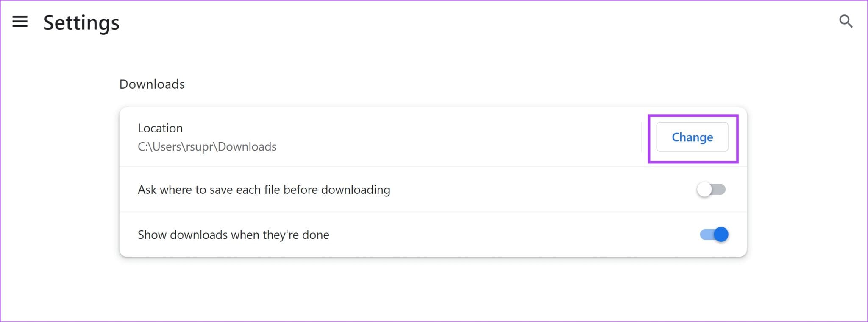Image resolution: width=868 pixels, height=322 pixels.
Task: Select the download path C:\Users\rsupr\Downloads
Action: click(207, 147)
